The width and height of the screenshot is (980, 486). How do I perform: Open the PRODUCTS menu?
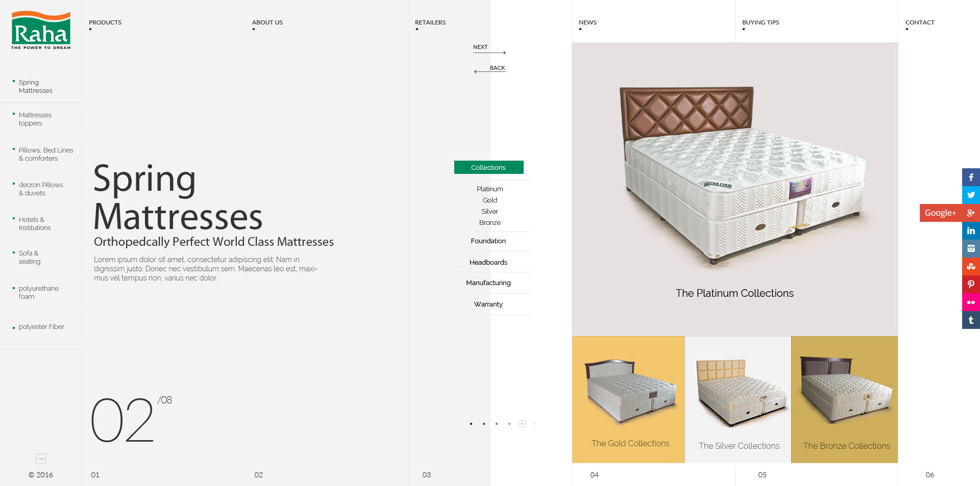(105, 22)
